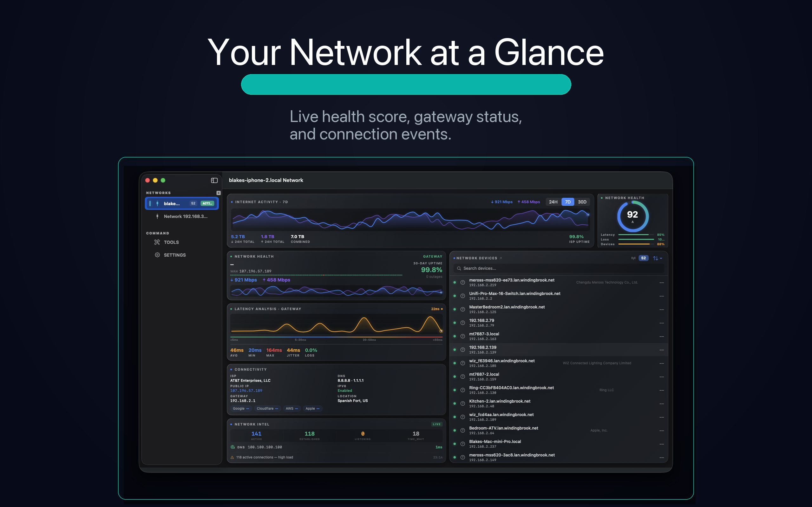This screenshot has height=507, width=812.
Task: Open the sort order dropdown chevron
Action: [661, 258]
